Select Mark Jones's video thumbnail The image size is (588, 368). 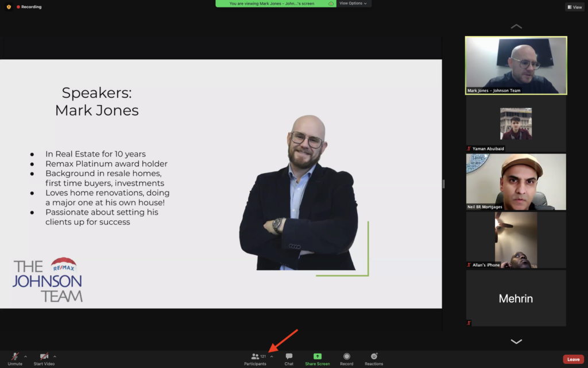point(516,65)
